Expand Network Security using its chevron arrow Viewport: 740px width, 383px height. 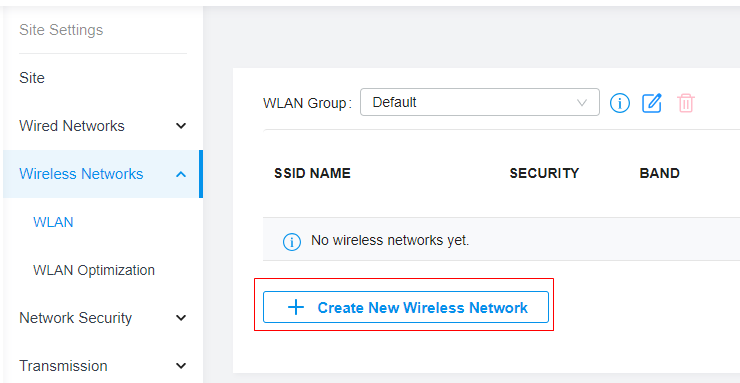181,318
